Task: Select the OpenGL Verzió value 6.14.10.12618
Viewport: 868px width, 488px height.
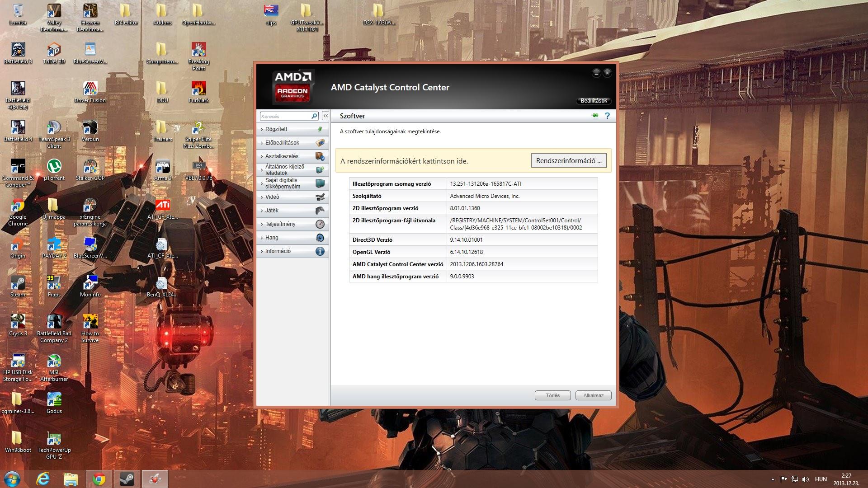Action: (x=466, y=252)
